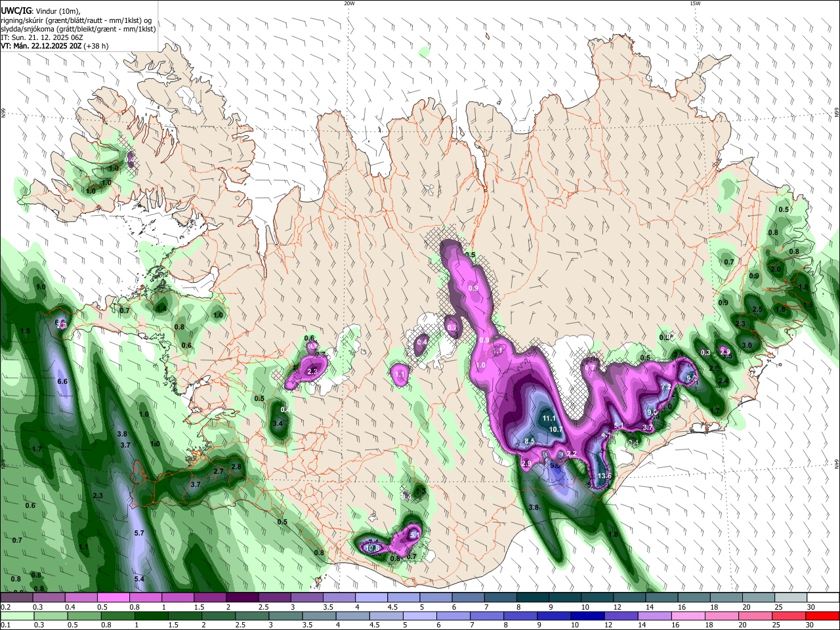Click the 8.5 precipitation value on the map
Image resolution: width=840 pixels, height=630 pixels.
tap(530, 441)
